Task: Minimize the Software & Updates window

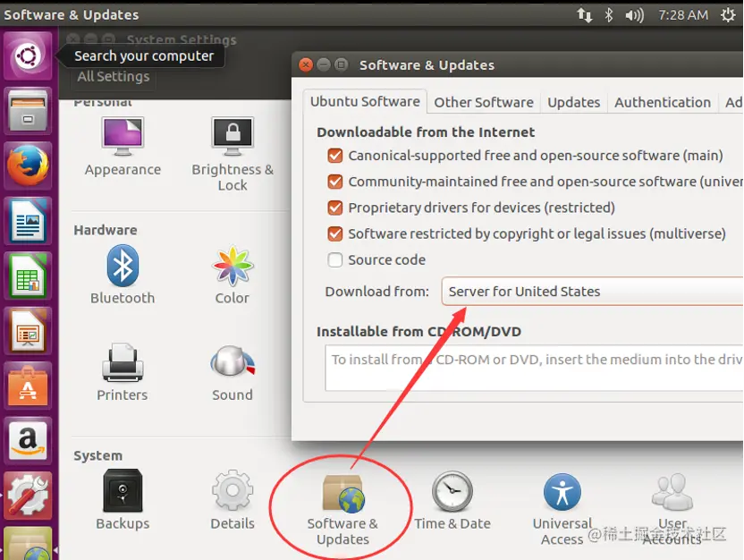Action: (x=324, y=64)
